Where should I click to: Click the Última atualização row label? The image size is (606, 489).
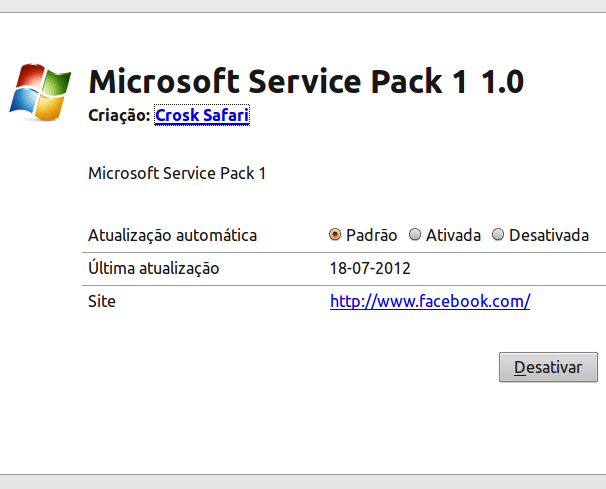[x=153, y=268]
